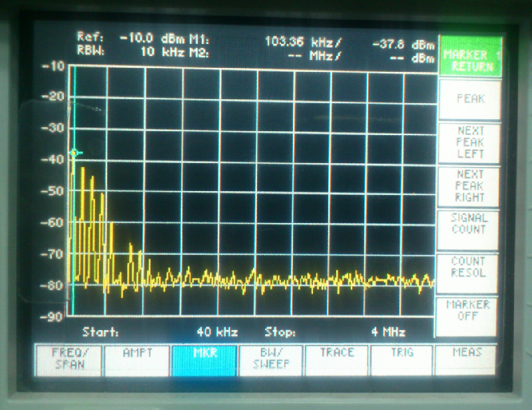Click the Stop: label
Viewport: 532px width, 410px height.
(x=280, y=331)
